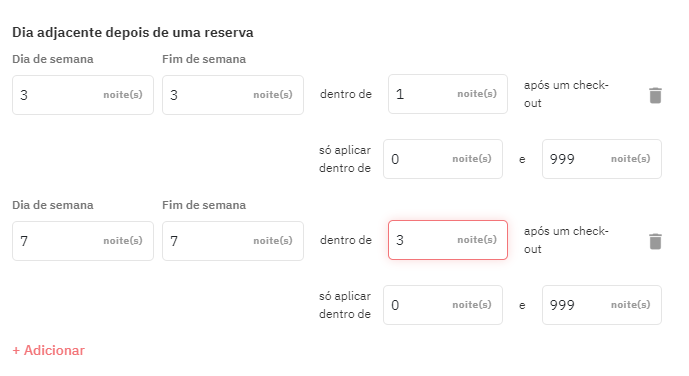Focus first rule's Dia de semana field showing 3

[83, 95]
